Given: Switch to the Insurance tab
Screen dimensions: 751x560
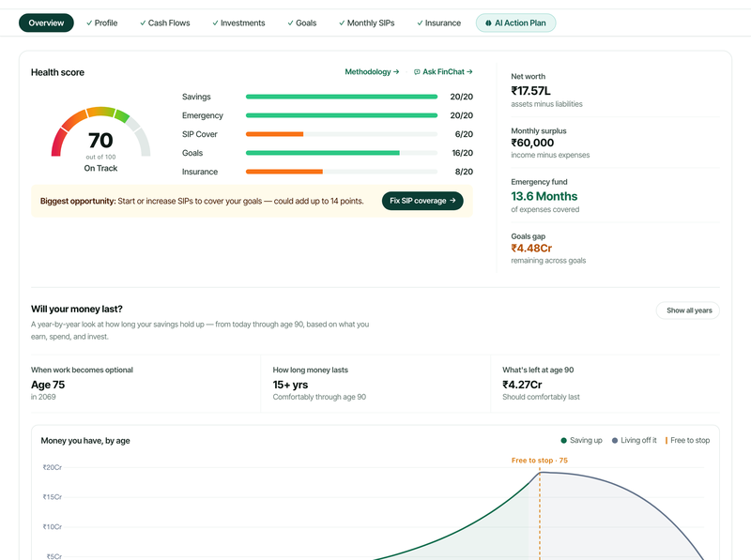Looking at the screenshot, I should click(x=438, y=23).
